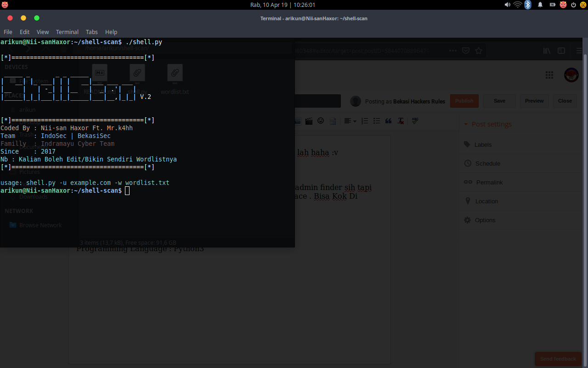Insert a jump break in the post

333,121
